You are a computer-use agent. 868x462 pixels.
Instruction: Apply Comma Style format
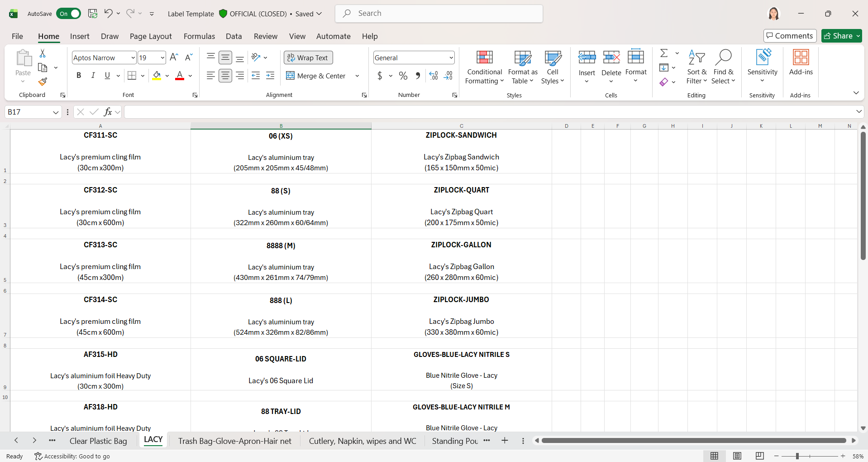[x=418, y=76]
